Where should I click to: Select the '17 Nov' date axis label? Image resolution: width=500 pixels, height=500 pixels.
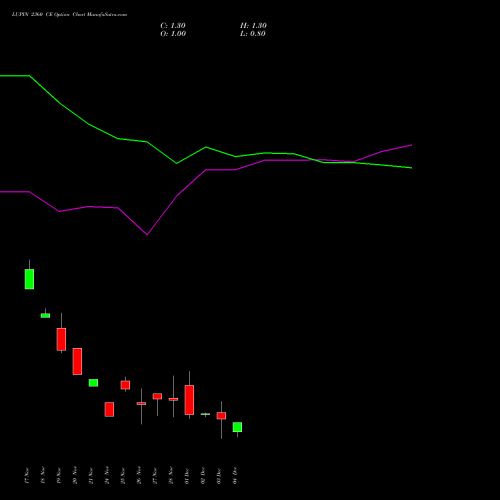click(27, 475)
